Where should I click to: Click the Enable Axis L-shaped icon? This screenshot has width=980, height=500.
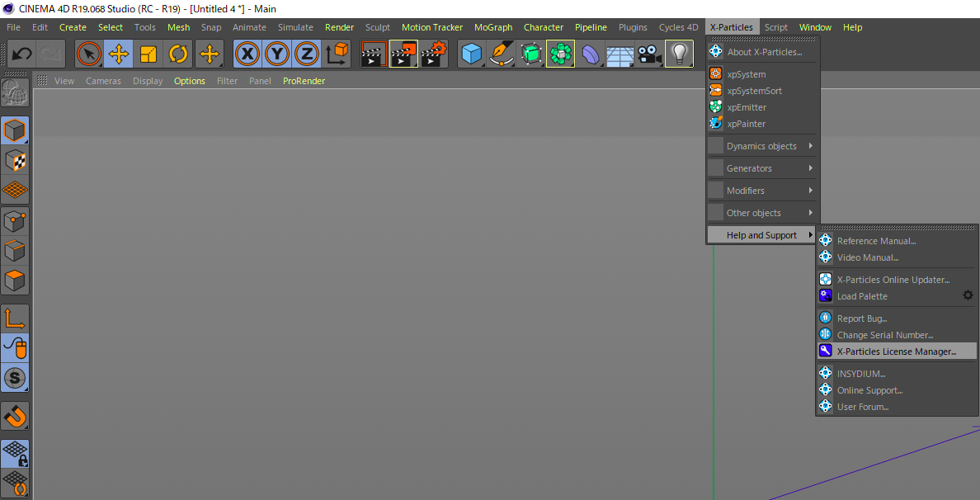[x=15, y=318]
